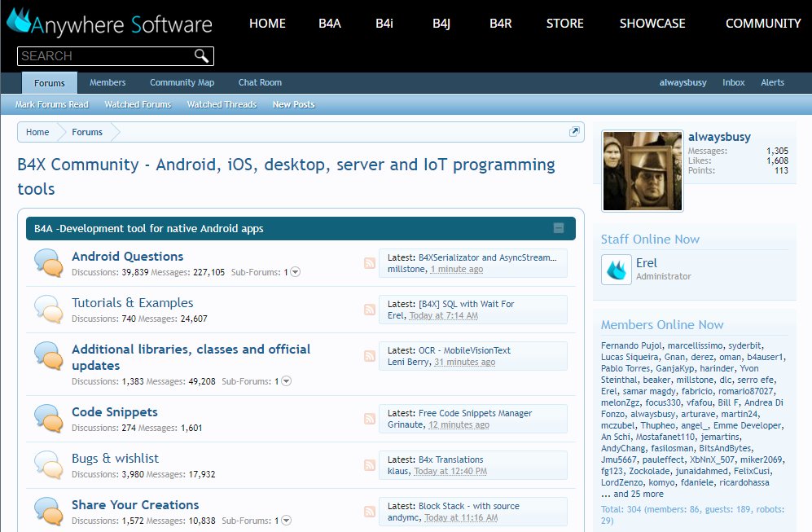The image size is (812, 532).
Task: Open the Share Your Creations RSS feed icon
Action: [369, 512]
